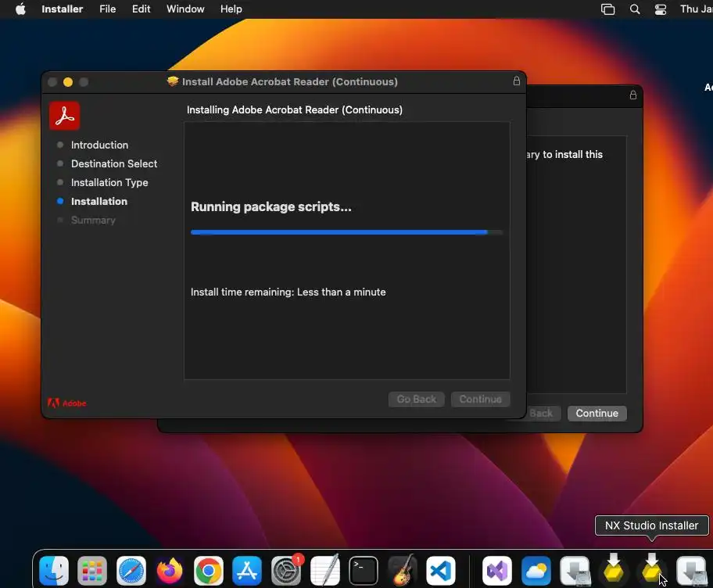Select the Installation Type step
The image size is (713, 588).
pos(109,182)
